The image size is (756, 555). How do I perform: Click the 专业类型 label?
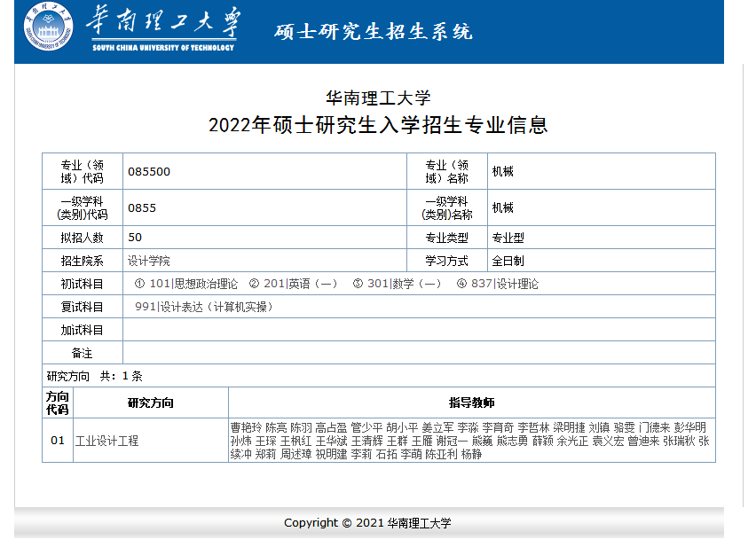446,238
